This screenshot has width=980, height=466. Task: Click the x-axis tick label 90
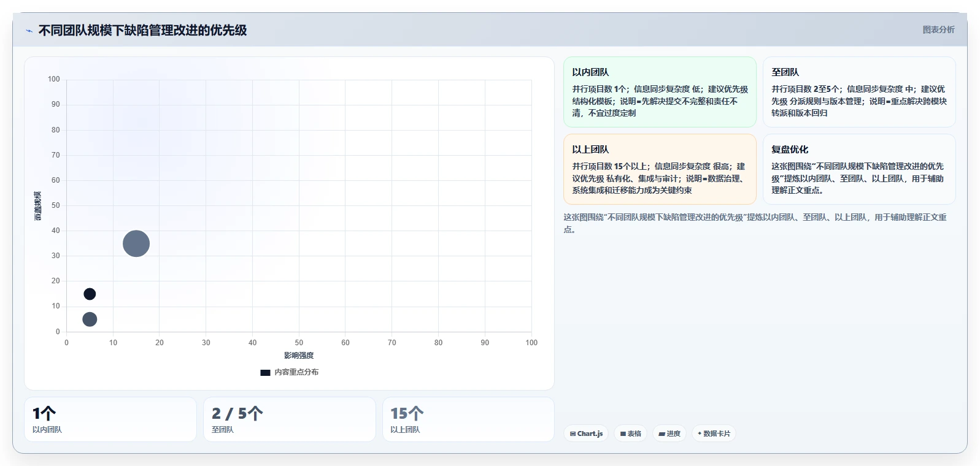coord(485,343)
